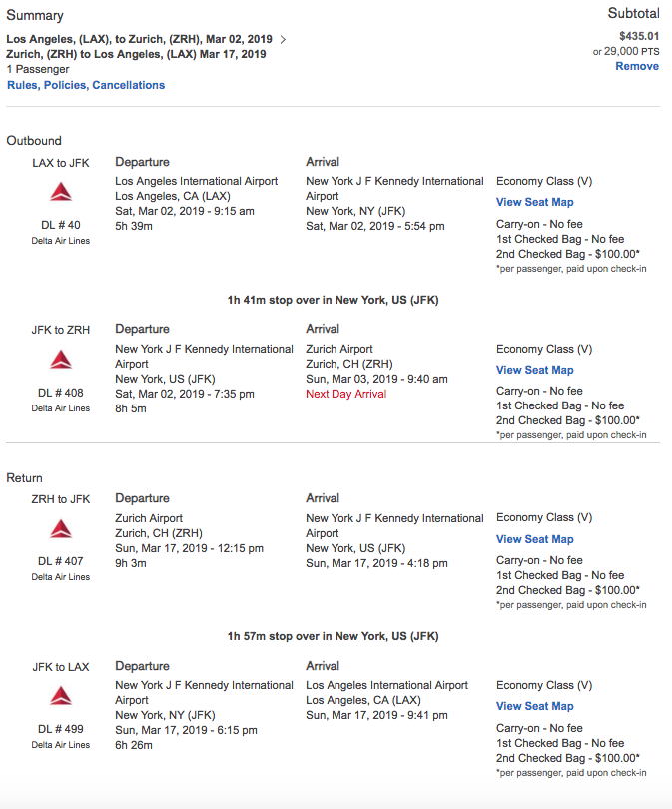Click the Delta logo for flight DL # 499
This screenshot has width=672, height=809.
coord(61,696)
